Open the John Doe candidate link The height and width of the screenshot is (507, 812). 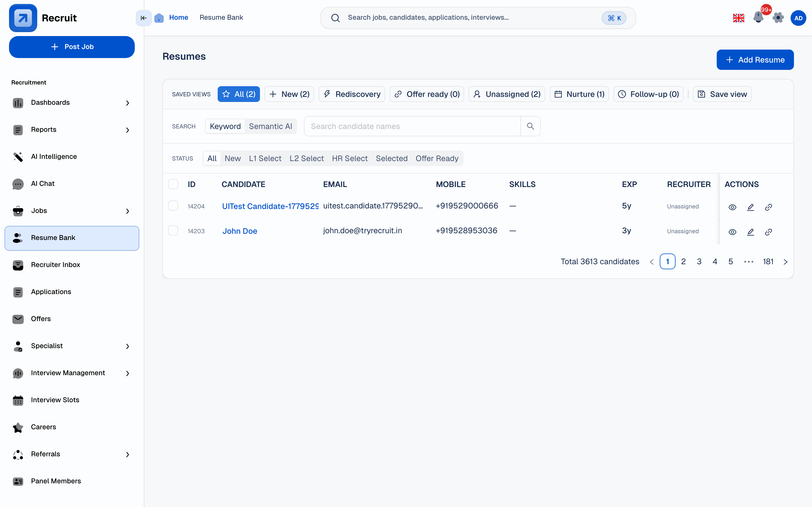(240, 231)
